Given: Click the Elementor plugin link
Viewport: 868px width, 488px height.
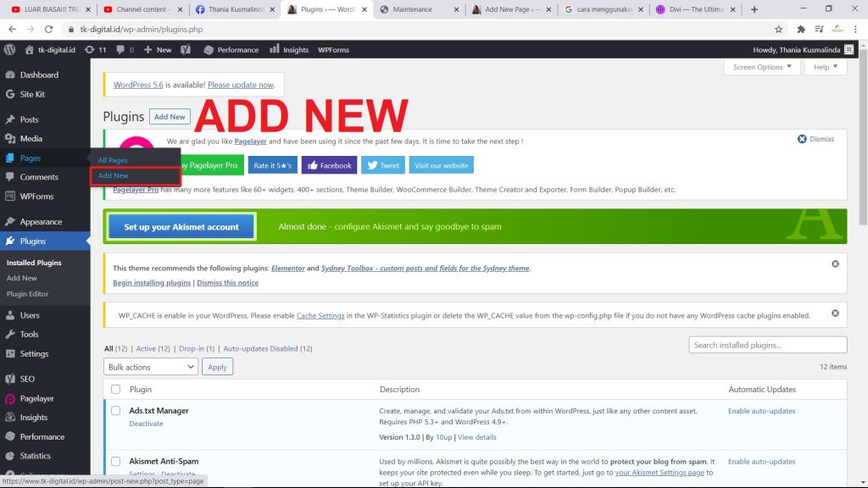Looking at the screenshot, I should point(288,268).
